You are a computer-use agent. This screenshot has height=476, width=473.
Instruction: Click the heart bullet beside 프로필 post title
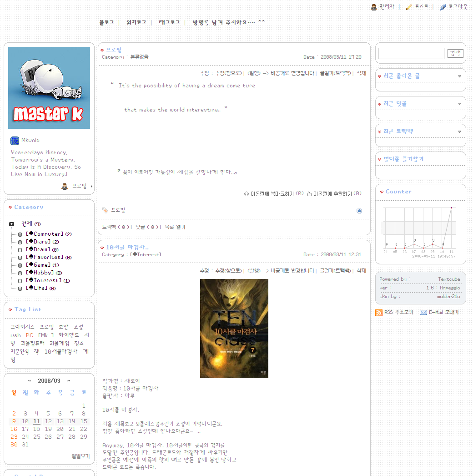coord(102,51)
